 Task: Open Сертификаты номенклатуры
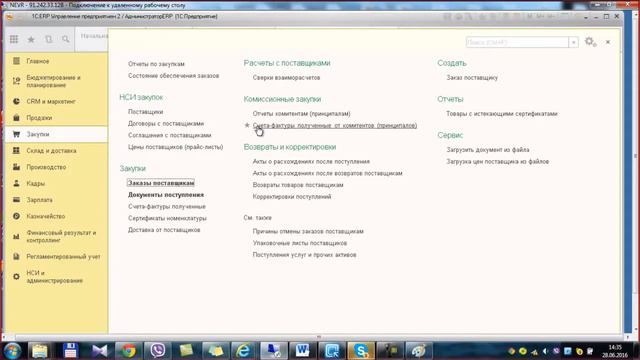point(167,218)
